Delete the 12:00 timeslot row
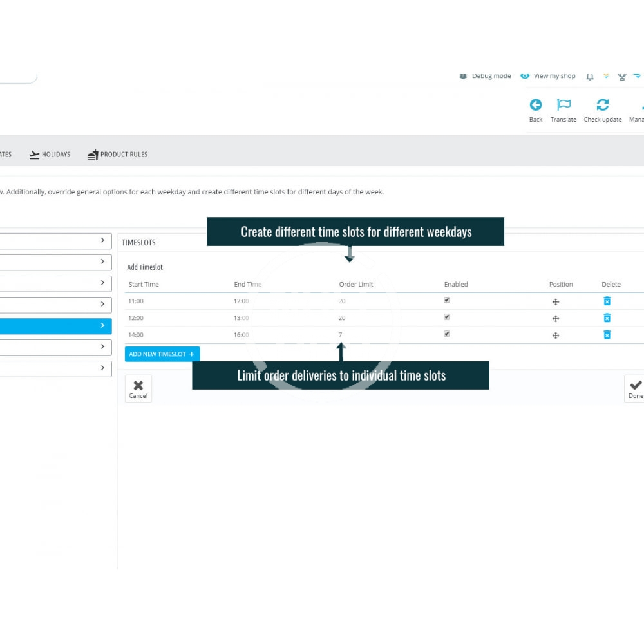This screenshot has height=644, width=644. 607,317
